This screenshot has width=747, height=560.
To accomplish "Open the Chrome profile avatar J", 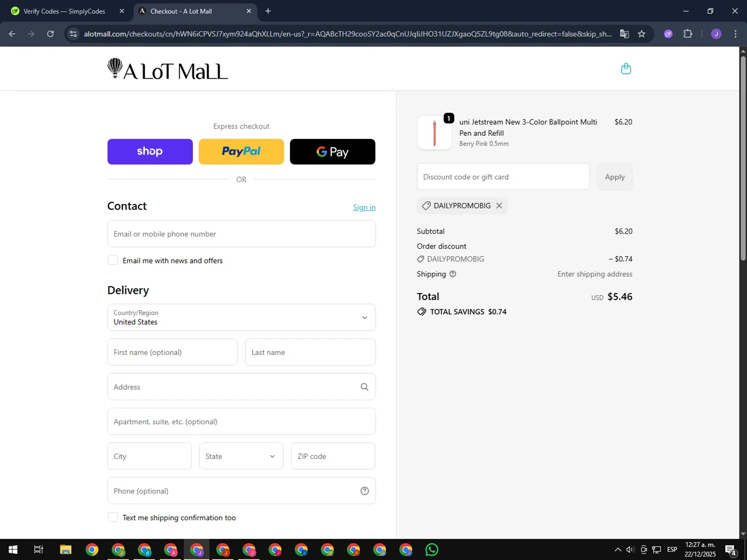I will 716,34.
